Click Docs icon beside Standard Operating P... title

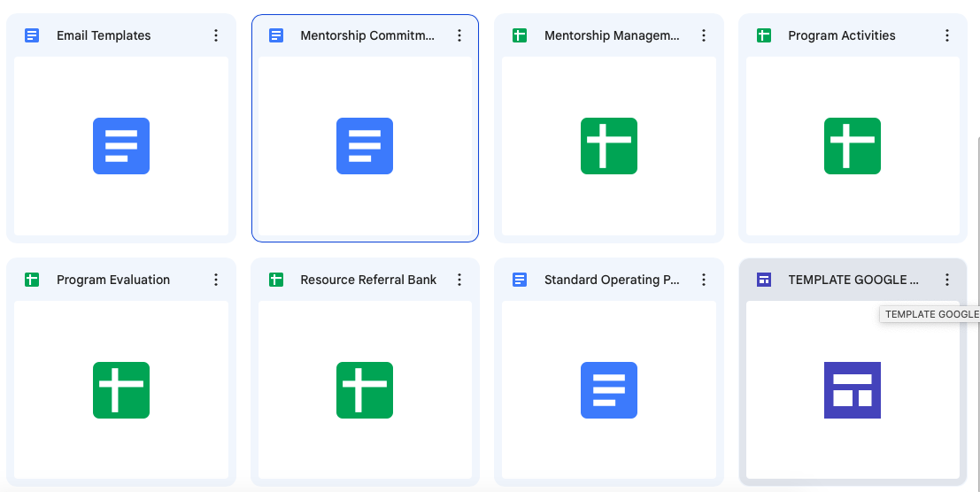point(520,280)
